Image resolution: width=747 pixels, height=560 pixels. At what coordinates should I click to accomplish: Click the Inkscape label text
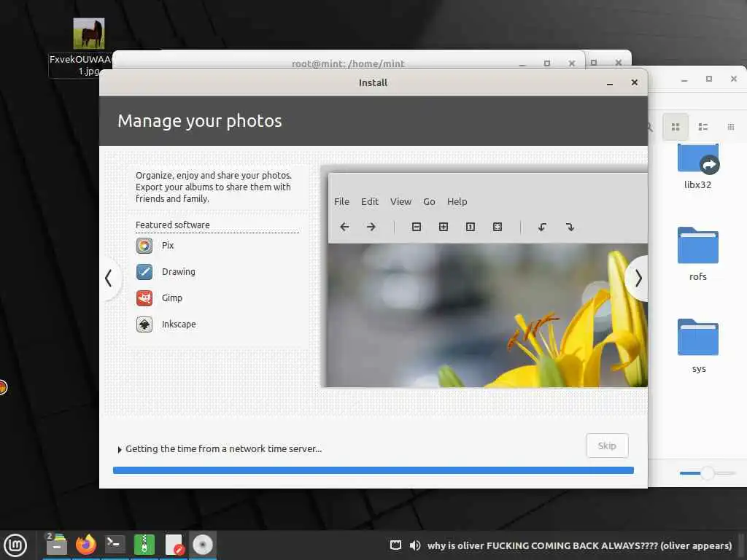pyautogui.click(x=179, y=324)
